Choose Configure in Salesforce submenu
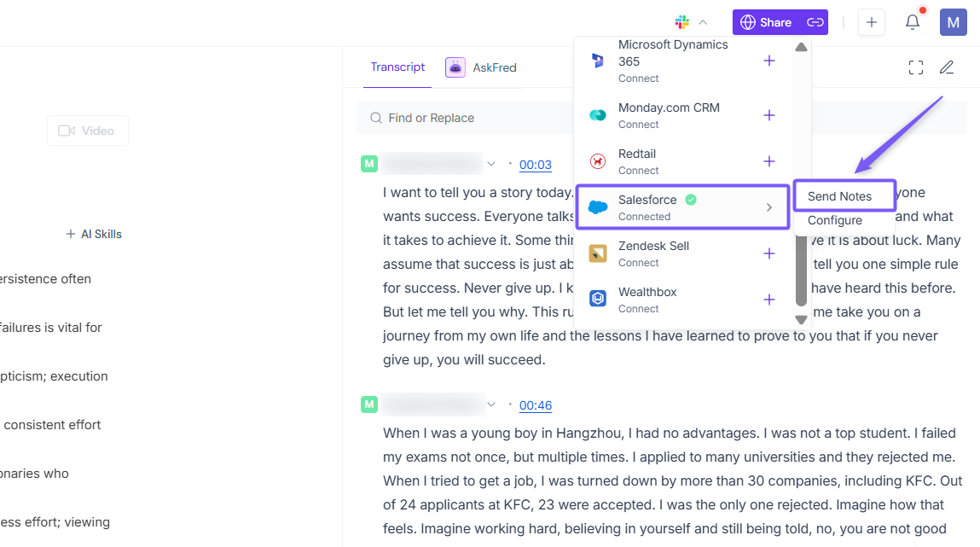Image resolution: width=980 pixels, height=547 pixels. (835, 220)
